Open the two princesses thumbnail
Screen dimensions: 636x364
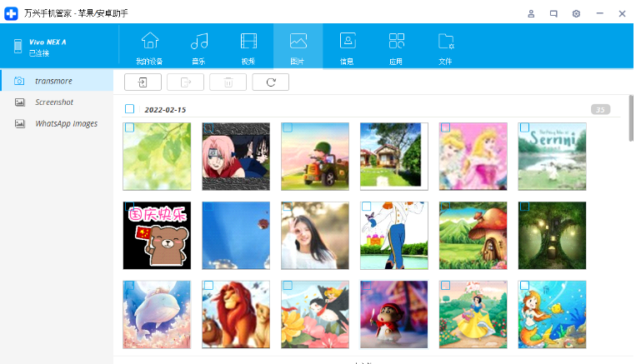[x=473, y=157]
